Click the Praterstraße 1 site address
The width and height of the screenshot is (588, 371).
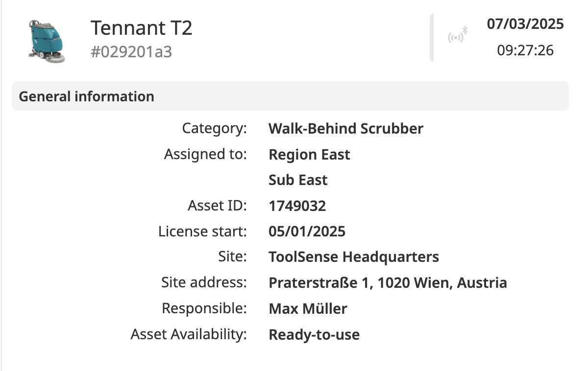[x=388, y=282]
